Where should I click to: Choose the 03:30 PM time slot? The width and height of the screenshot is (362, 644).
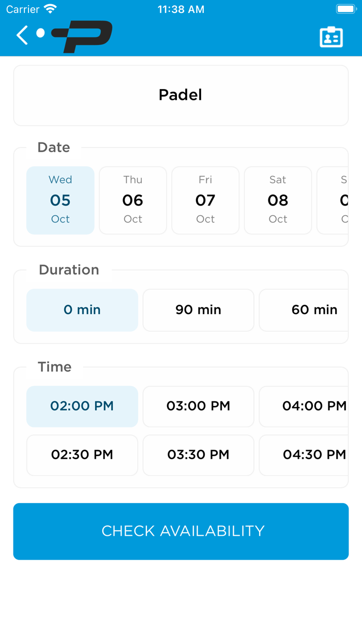(199, 455)
